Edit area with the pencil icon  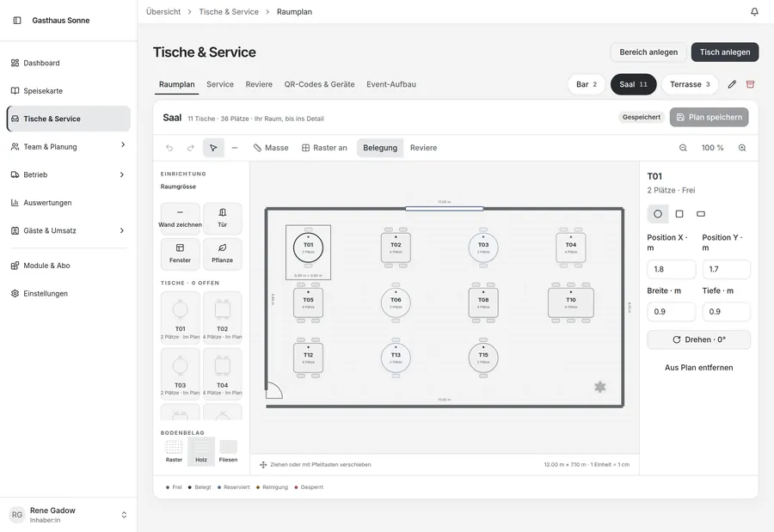[732, 84]
